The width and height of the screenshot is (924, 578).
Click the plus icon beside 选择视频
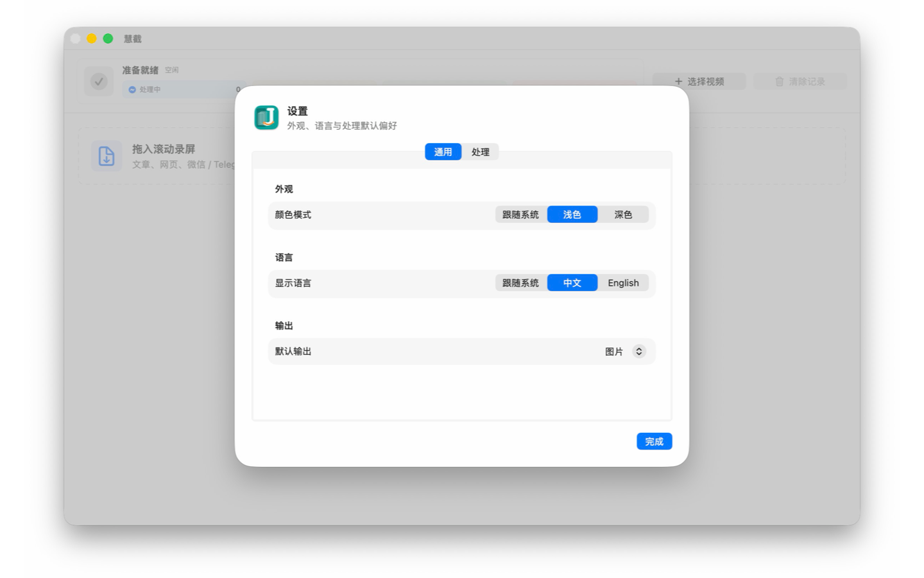(x=678, y=82)
